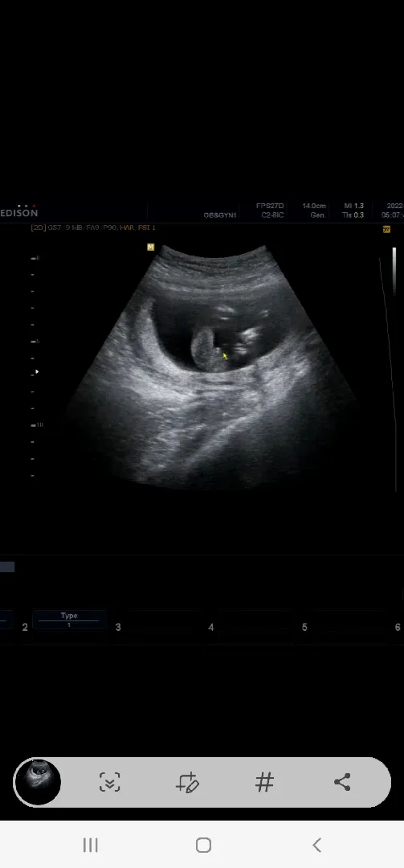The image size is (404, 868).
Task: Click the yellow cursor on the fetus
Action: tap(225, 356)
